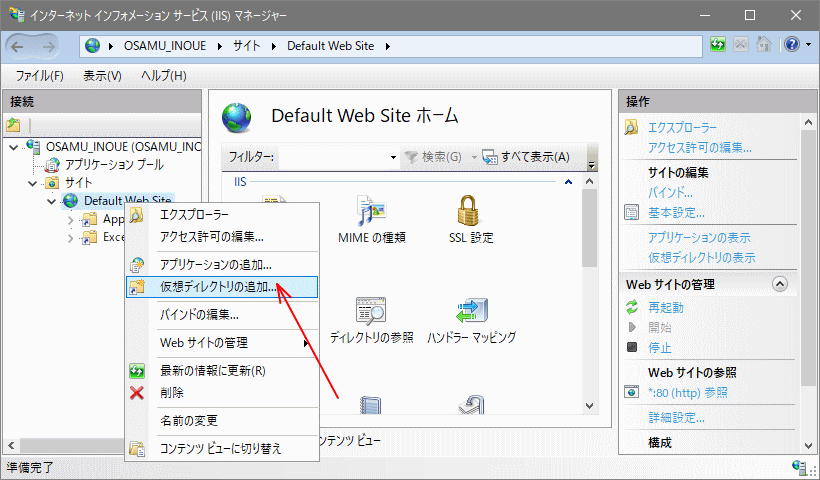820x480 pixels.
Task: Open the Help icon dropdown arrow
Action: pos(808,45)
